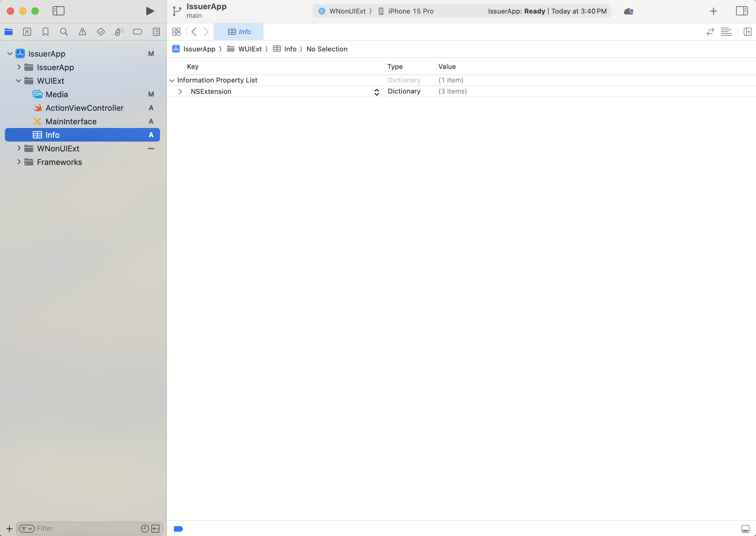The height and width of the screenshot is (536, 756).
Task: Toggle recently modified files filter
Action: pyautogui.click(x=145, y=528)
